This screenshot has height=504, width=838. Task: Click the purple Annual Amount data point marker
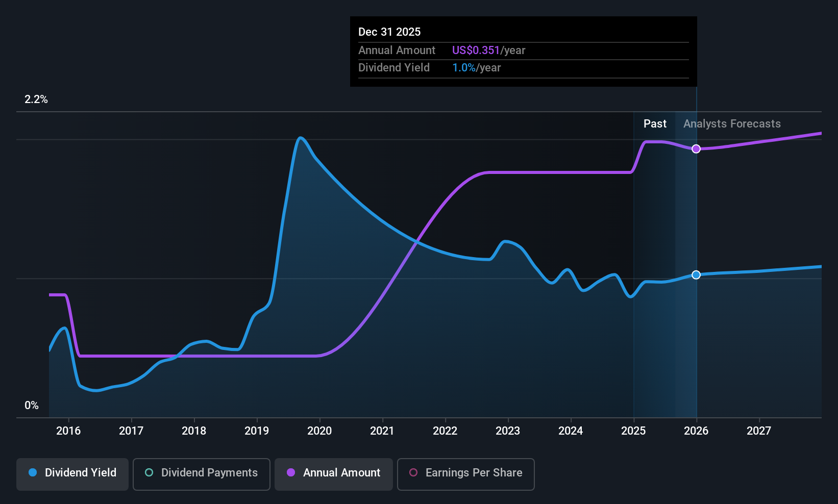pyautogui.click(x=696, y=149)
